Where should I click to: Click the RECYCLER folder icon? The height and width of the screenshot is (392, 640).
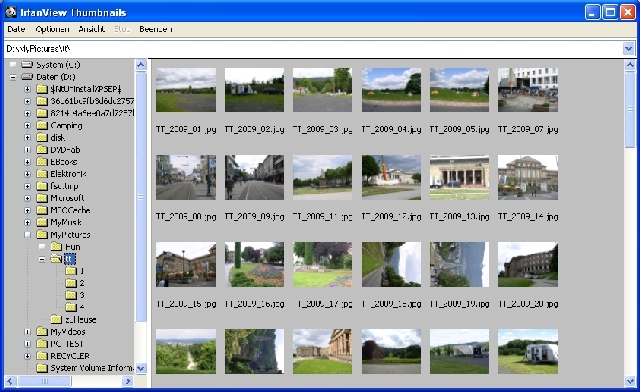(x=42, y=356)
